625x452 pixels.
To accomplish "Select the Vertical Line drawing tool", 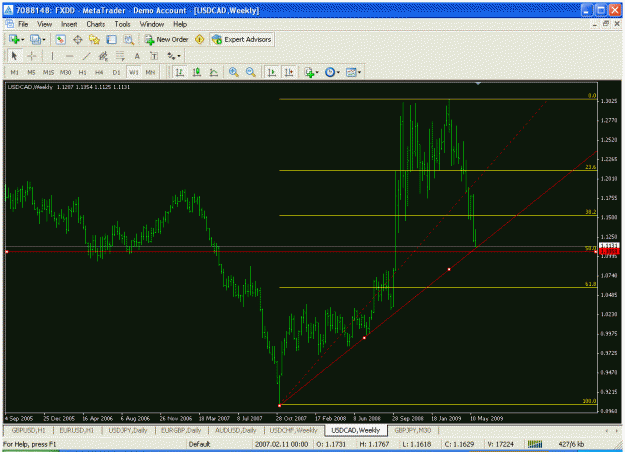I will pyautogui.click(x=52, y=56).
